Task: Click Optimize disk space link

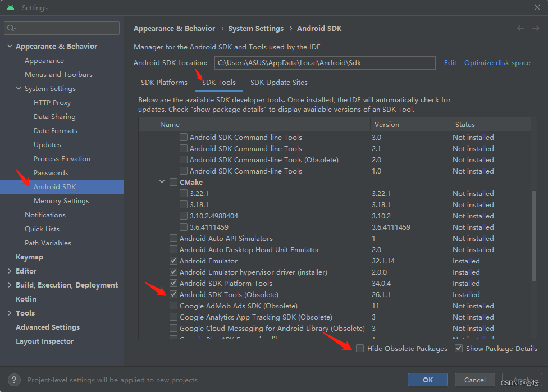Action: click(497, 62)
